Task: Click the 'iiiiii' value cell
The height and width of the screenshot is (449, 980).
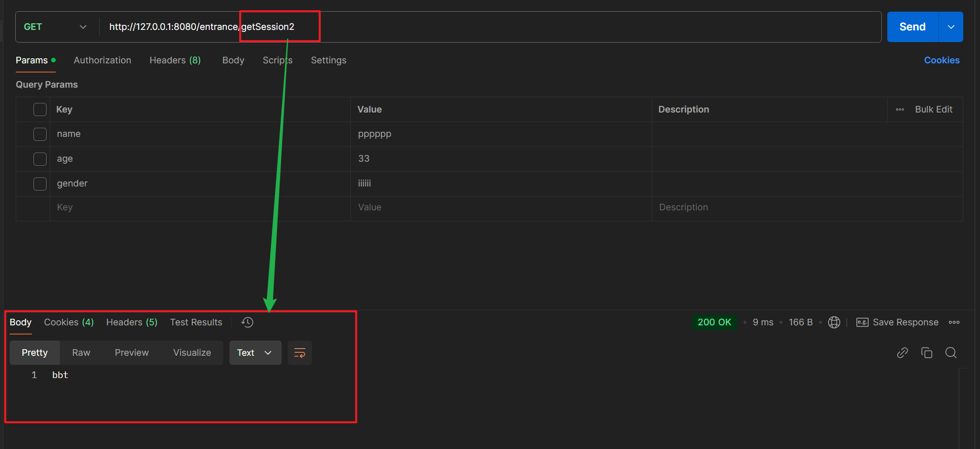Action: pos(501,184)
